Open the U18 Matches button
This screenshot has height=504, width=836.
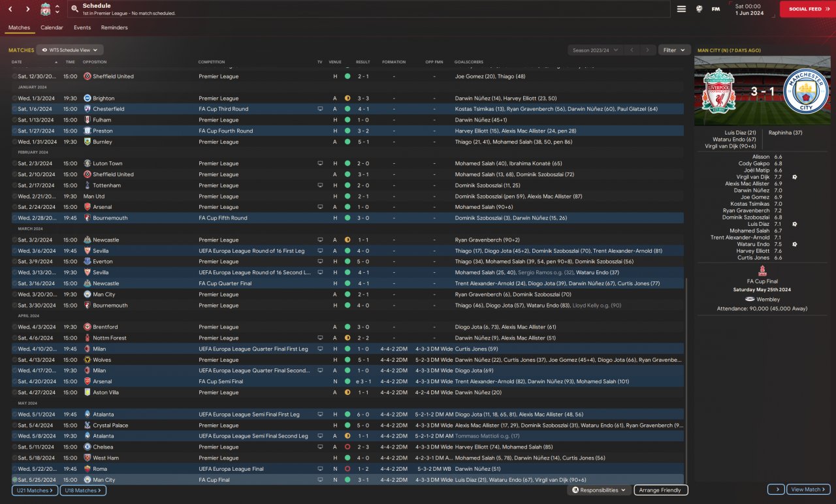click(83, 490)
